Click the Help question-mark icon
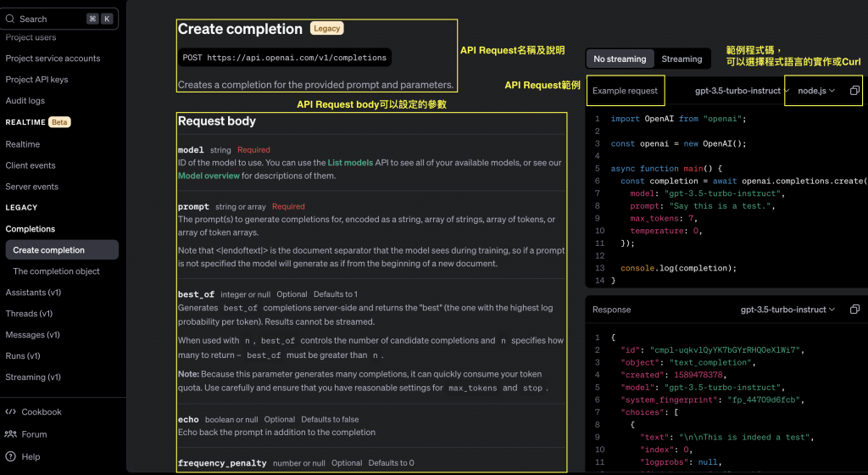Image resolution: width=868 pixels, height=475 pixels. 10,456
